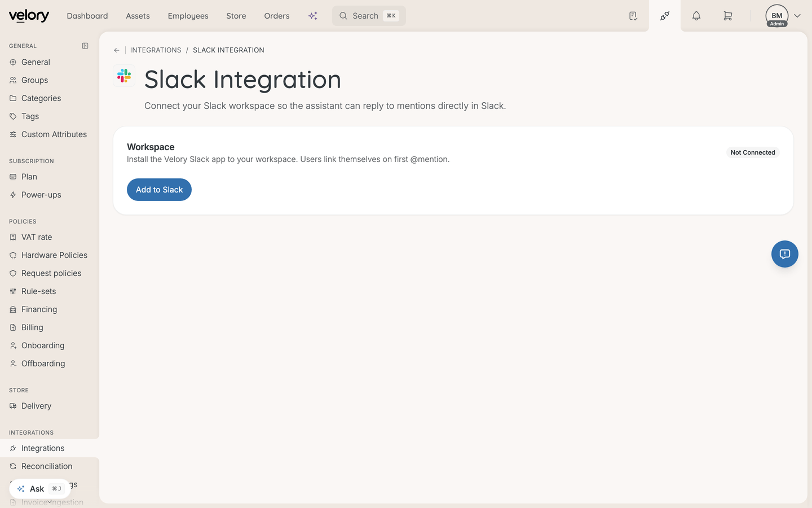The width and height of the screenshot is (812, 508).
Task: Click the Velory logo
Action: [29, 16]
